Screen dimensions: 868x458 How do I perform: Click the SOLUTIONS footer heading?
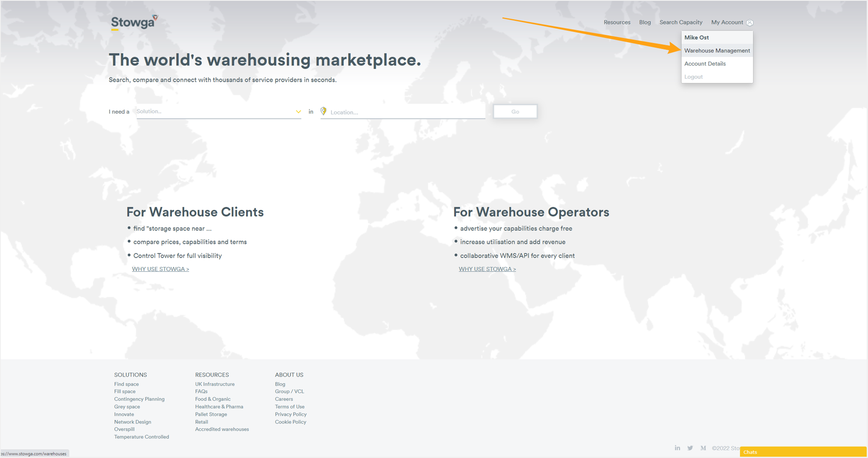pyautogui.click(x=130, y=375)
